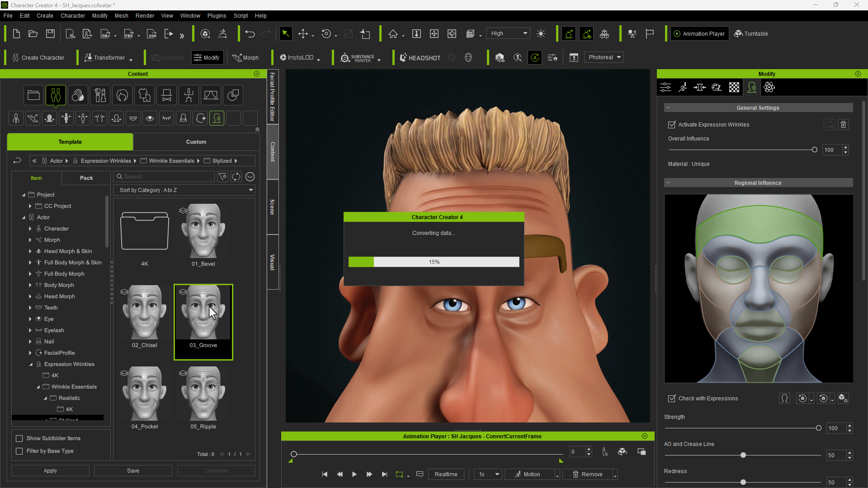Click the Morph button

(x=245, y=58)
